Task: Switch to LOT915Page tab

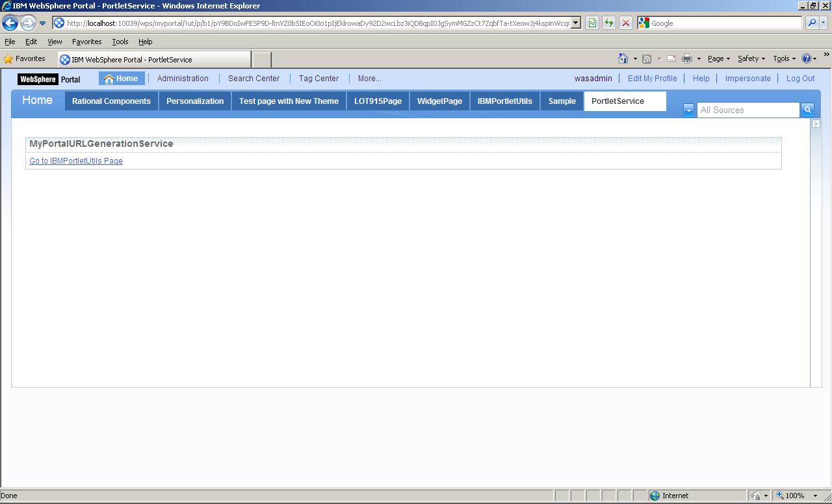Action: pyautogui.click(x=378, y=101)
